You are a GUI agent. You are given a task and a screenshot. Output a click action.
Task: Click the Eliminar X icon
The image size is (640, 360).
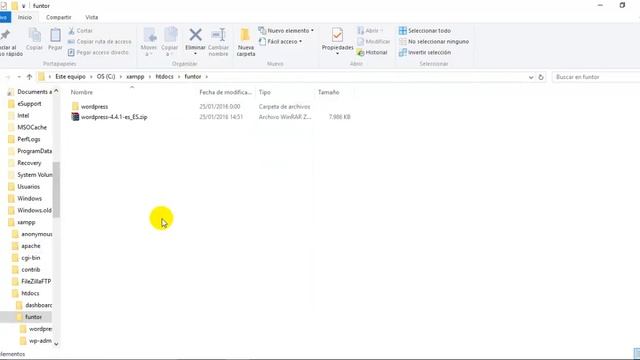pyautogui.click(x=195, y=35)
